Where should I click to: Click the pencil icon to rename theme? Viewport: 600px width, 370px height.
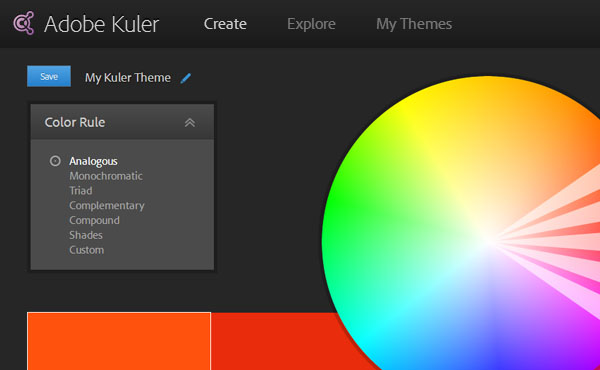tap(186, 78)
